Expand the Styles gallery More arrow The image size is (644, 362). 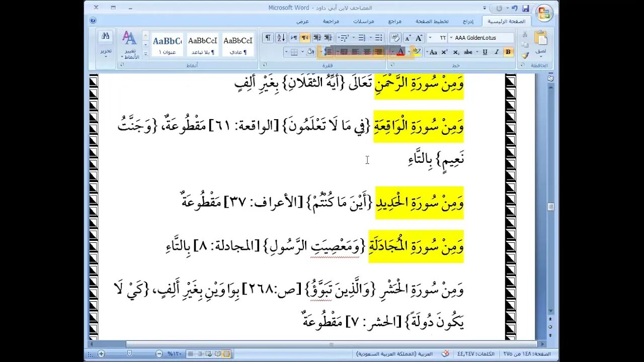146,54
